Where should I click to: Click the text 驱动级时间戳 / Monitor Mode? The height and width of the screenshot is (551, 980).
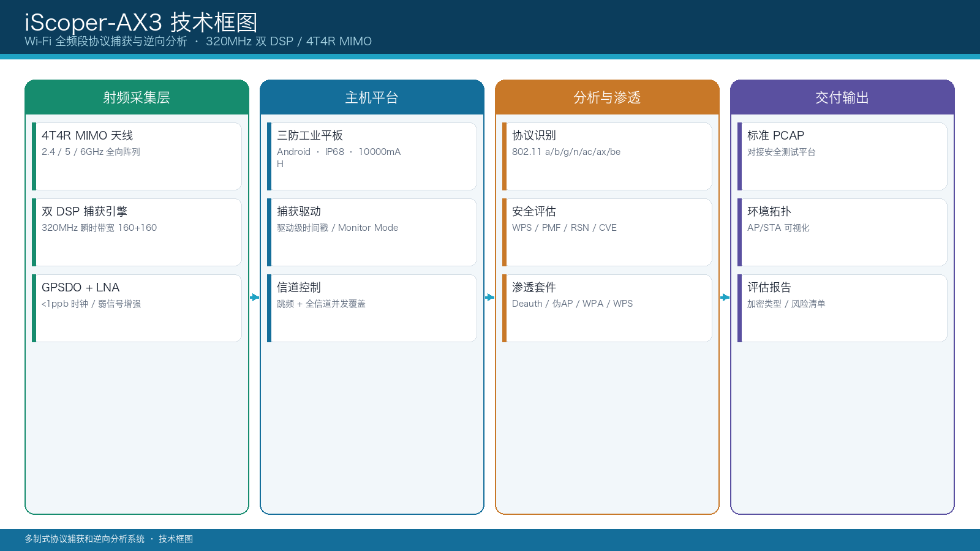pos(337,228)
